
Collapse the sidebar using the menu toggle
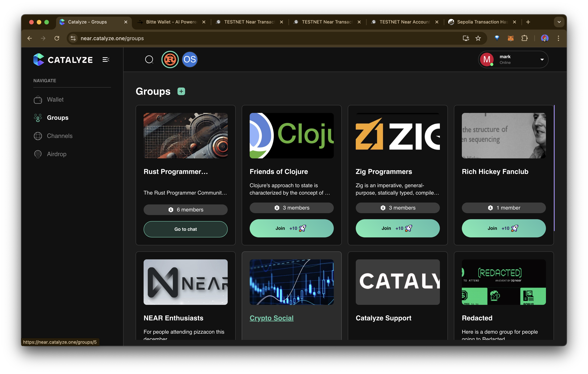[106, 60]
